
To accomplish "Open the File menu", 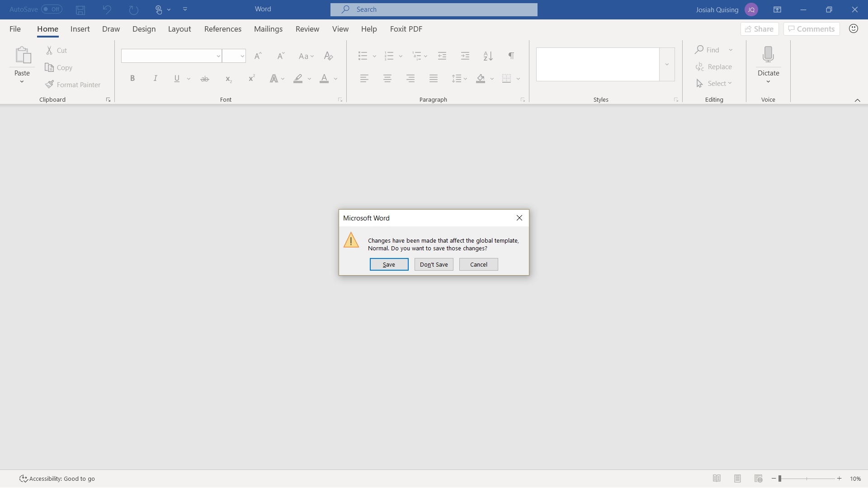I will click(x=15, y=29).
